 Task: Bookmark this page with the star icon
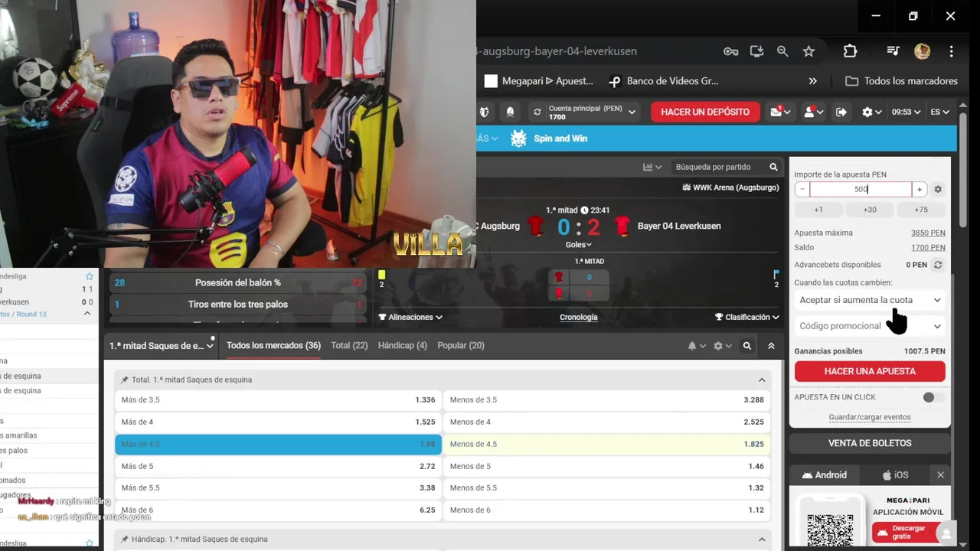click(808, 51)
